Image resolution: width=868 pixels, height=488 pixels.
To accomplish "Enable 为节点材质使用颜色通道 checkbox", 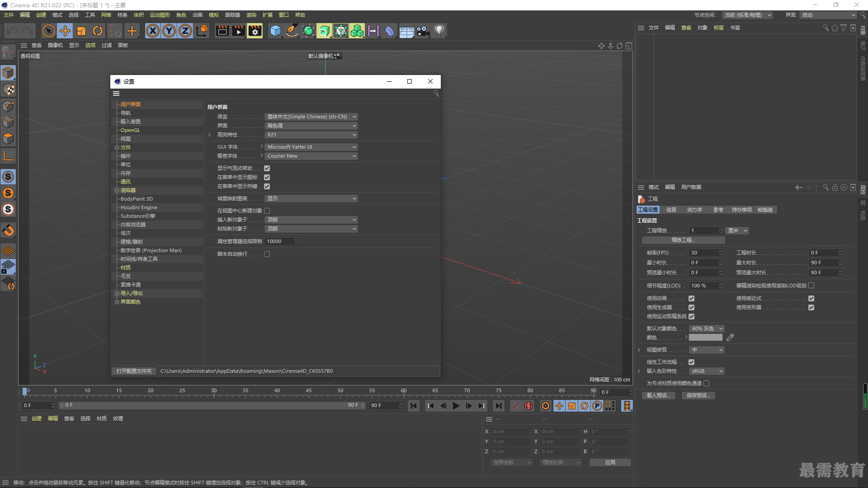I will click(x=706, y=384).
